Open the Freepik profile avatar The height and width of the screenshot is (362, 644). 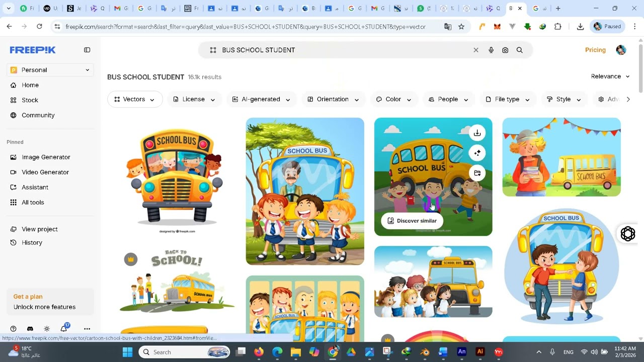click(x=621, y=50)
